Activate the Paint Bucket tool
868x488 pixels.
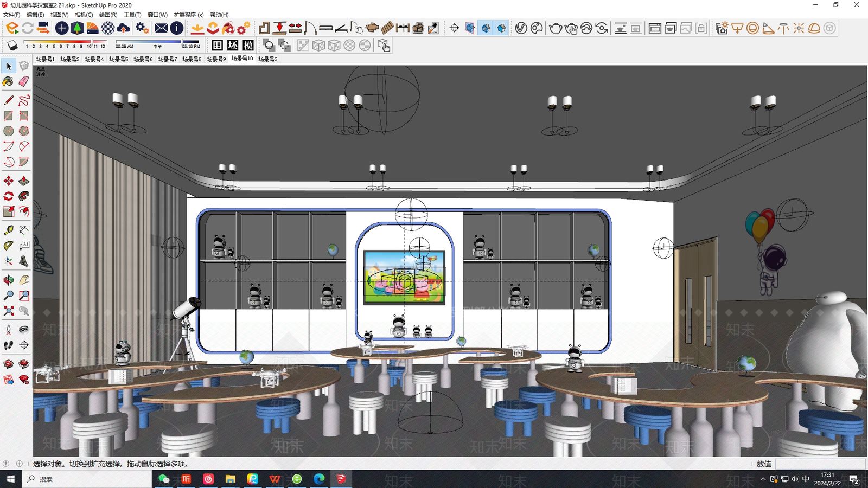click(x=9, y=81)
